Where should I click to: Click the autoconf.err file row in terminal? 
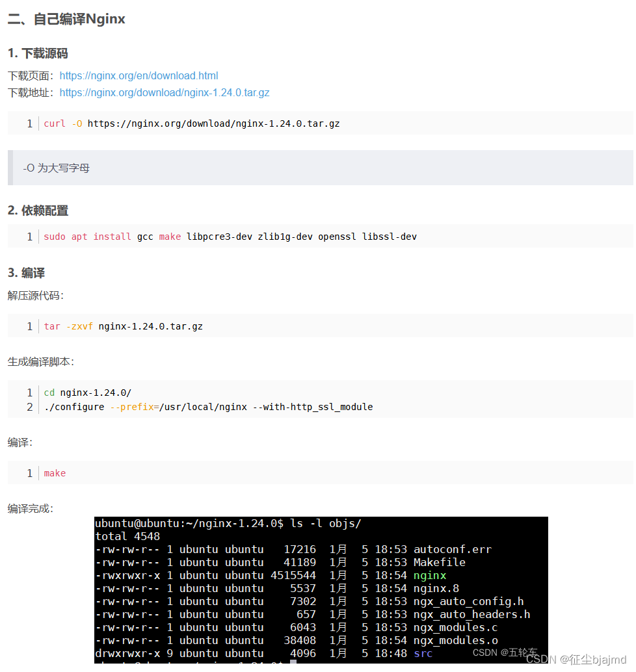(293, 549)
